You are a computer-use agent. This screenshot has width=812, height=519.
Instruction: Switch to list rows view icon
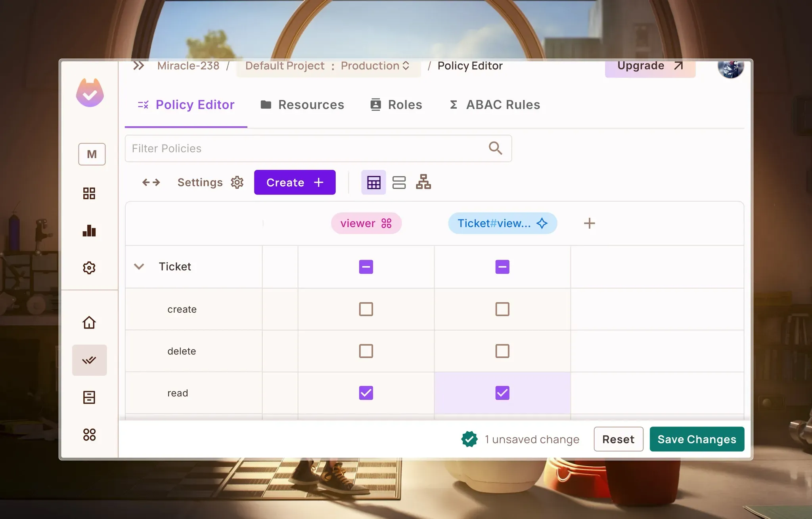tap(399, 183)
